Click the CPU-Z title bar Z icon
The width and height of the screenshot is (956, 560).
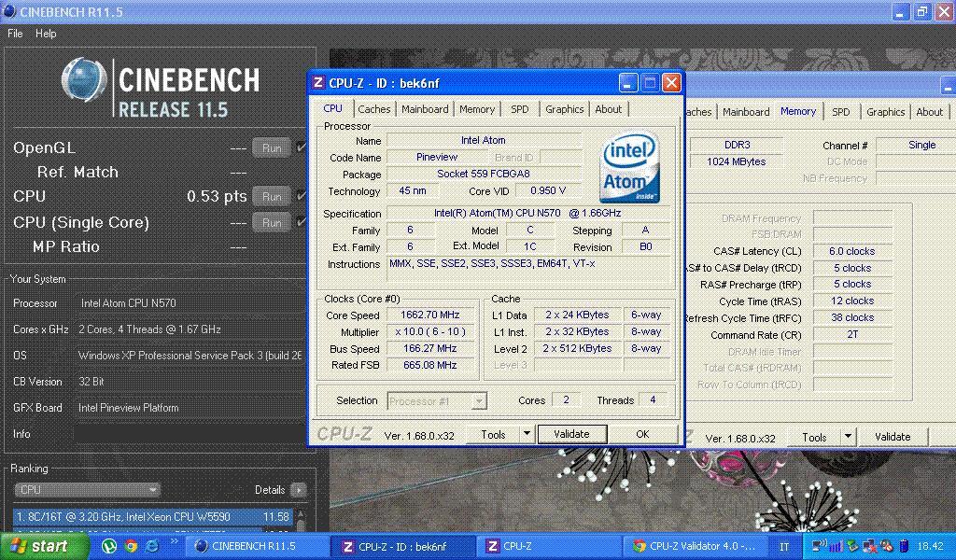click(x=317, y=82)
